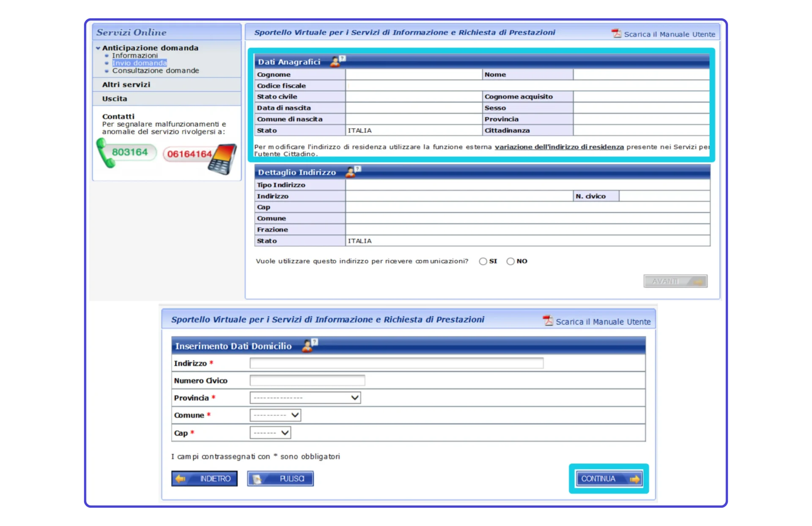This screenshot has width=812, height=526.
Task: Click the Indirizzo input field in Domicilio form
Action: (x=396, y=363)
